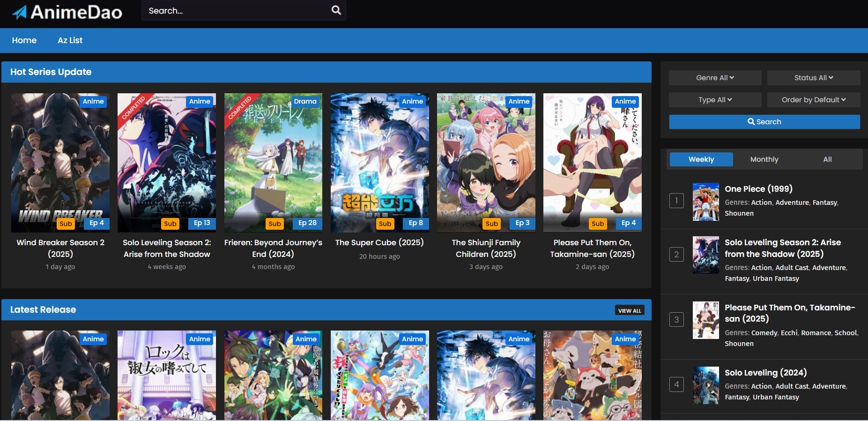Viewport: 868px width, 421px height.
Task: Click the blue Search filter button
Action: pyautogui.click(x=764, y=122)
